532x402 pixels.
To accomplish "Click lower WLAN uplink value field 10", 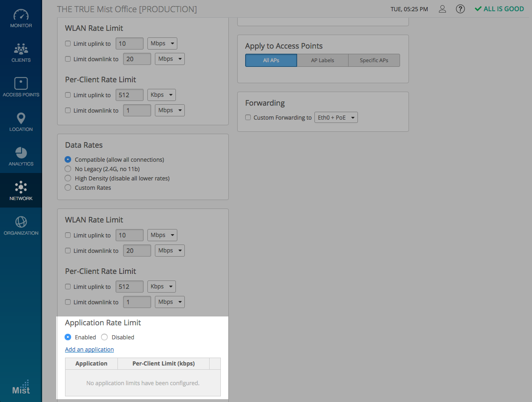I will pyautogui.click(x=129, y=235).
